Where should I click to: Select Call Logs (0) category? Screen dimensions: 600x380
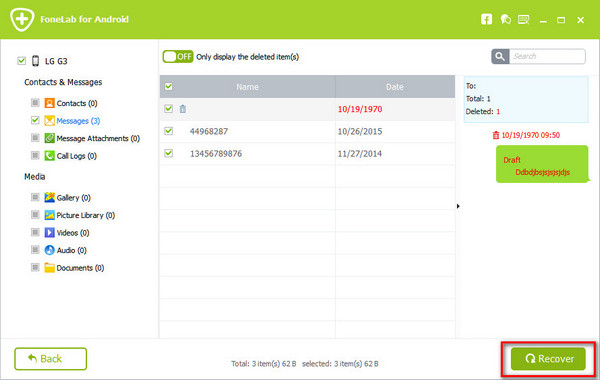point(77,156)
